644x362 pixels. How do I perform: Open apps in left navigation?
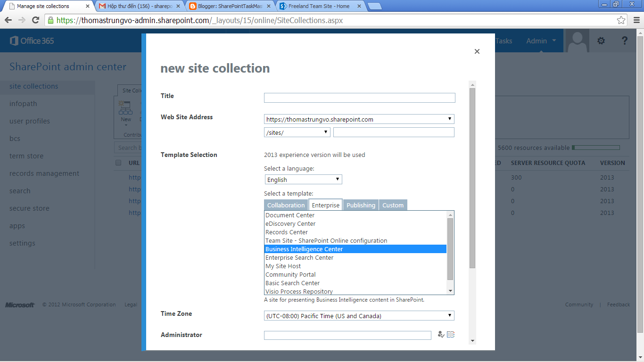[17, 226]
